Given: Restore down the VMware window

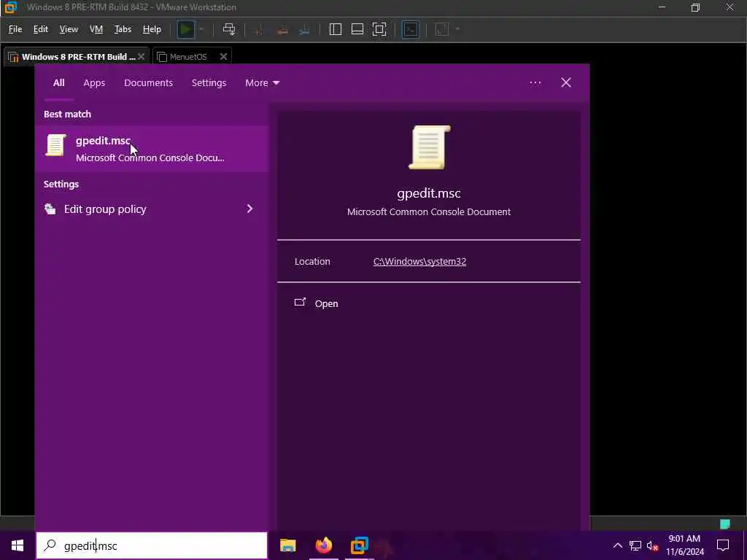Looking at the screenshot, I should [695, 7].
